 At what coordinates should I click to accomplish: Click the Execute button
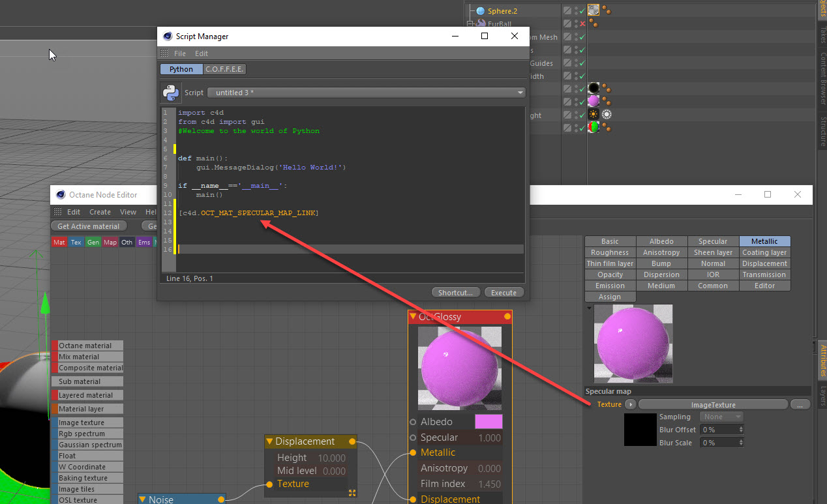(504, 292)
